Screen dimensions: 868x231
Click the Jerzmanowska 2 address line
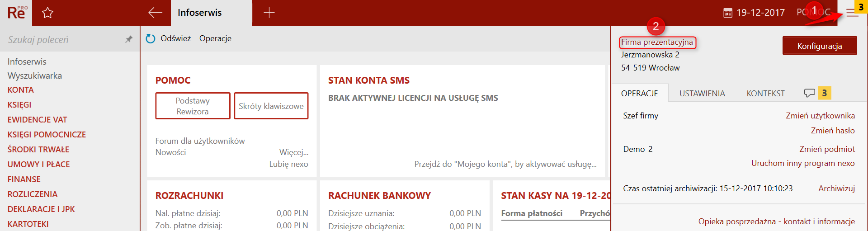click(650, 55)
